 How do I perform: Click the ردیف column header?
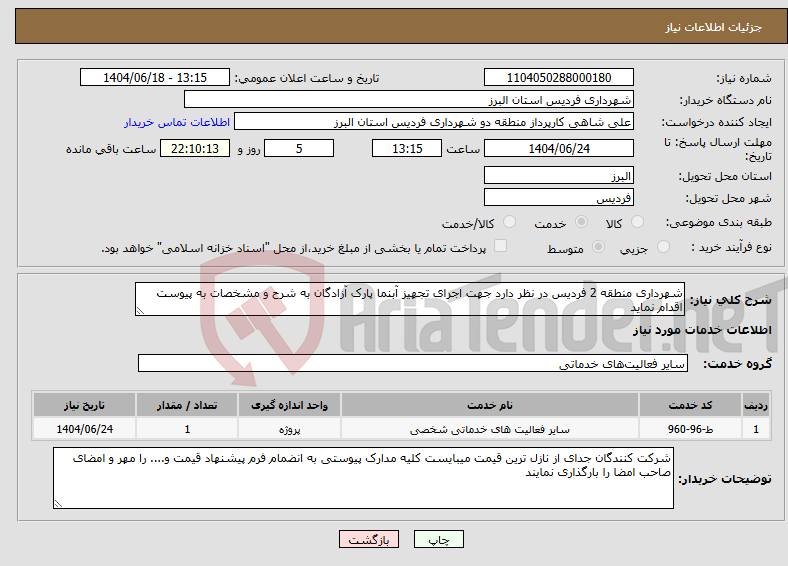coord(756,405)
